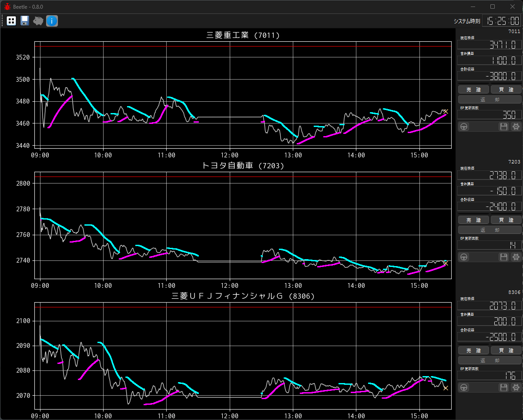Click the unrealized P/L value 200.0
Screen dimensions: 523x420
(489, 321)
